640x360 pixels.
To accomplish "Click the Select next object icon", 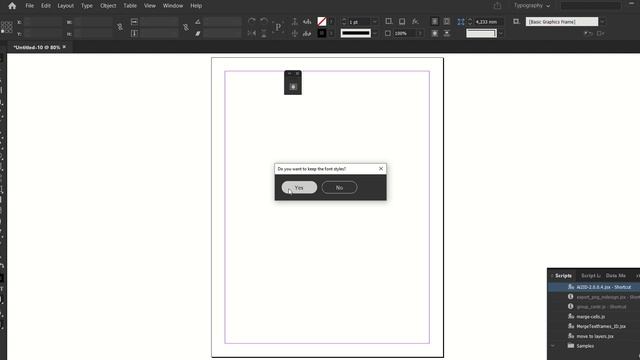I will tap(307, 33).
